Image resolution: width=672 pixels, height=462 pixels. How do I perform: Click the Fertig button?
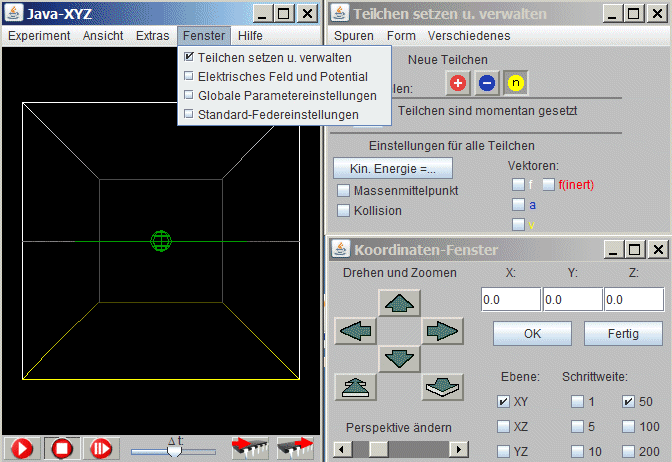point(623,333)
